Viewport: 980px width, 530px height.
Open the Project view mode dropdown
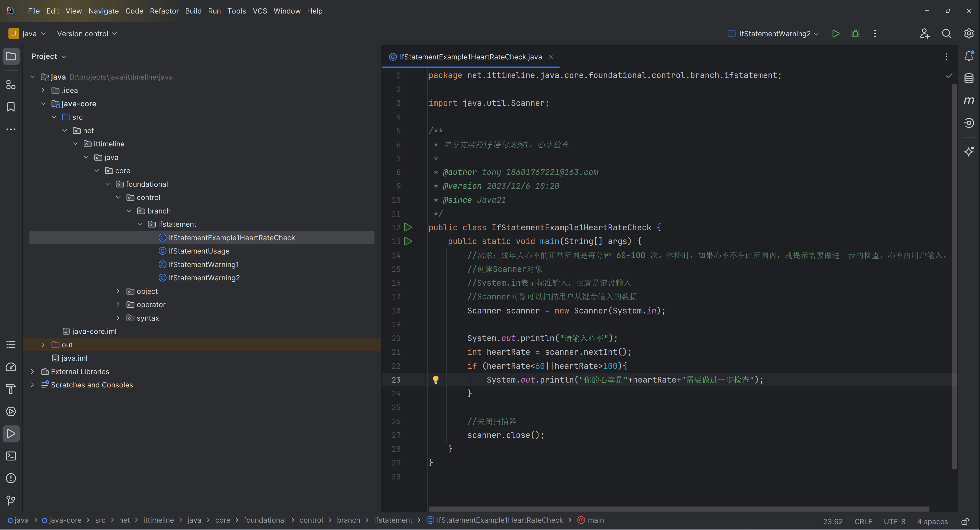(x=49, y=56)
